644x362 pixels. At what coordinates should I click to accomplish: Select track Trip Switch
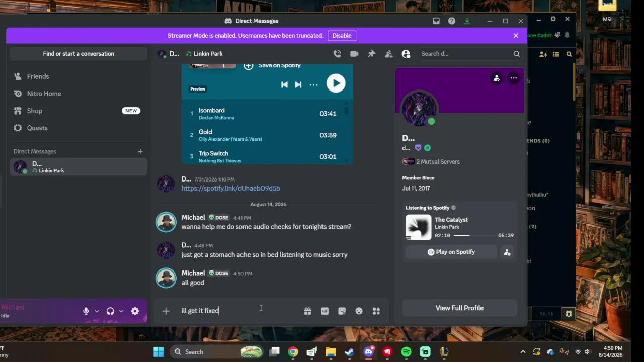coord(264,157)
